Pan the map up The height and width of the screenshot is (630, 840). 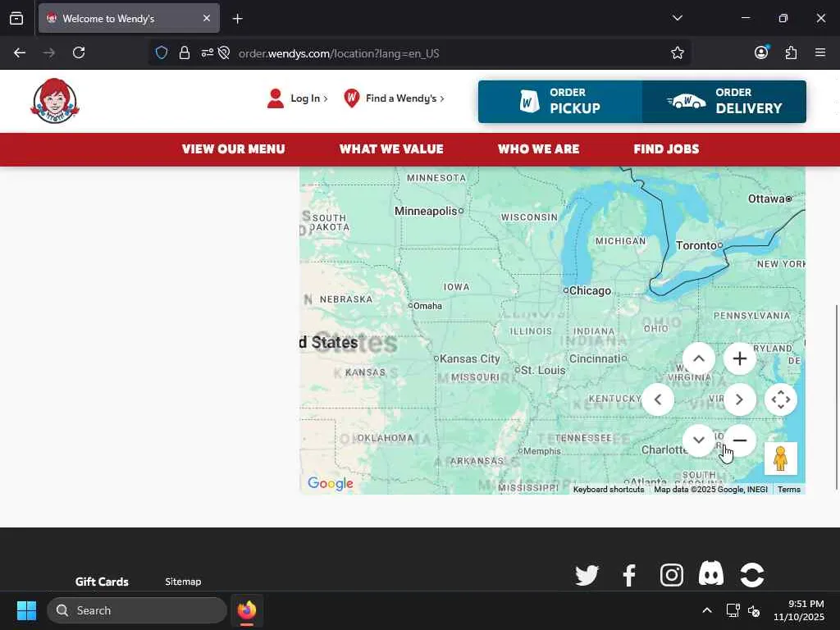tap(699, 358)
